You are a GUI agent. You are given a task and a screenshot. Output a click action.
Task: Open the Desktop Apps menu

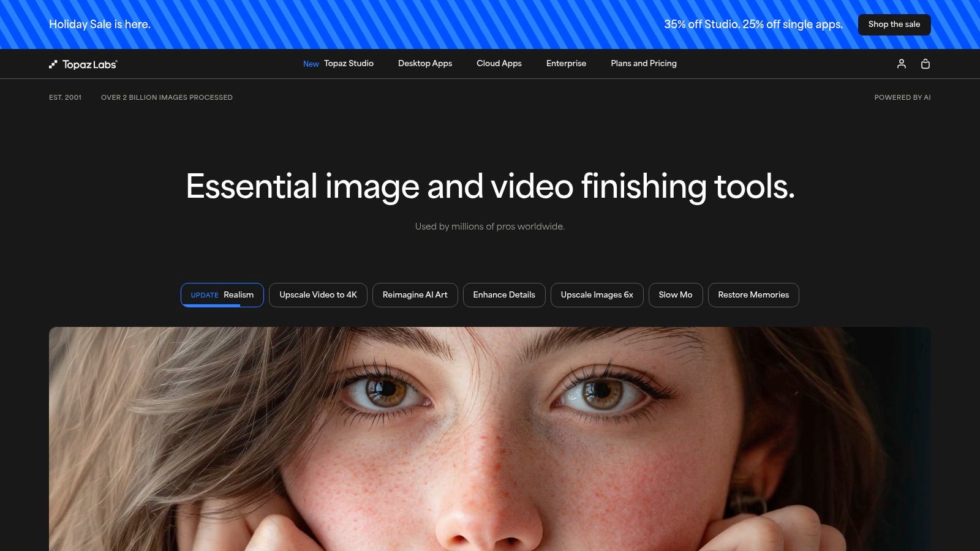[425, 64]
